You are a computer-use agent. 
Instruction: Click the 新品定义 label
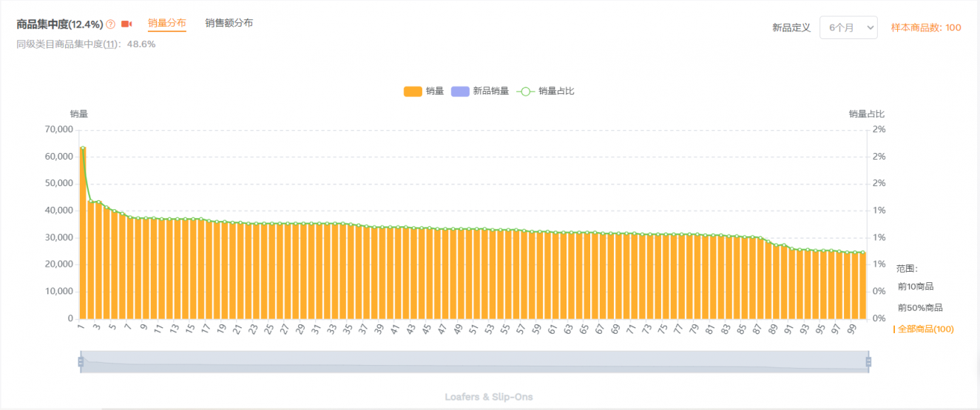pyautogui.click(x=791, y=27)
